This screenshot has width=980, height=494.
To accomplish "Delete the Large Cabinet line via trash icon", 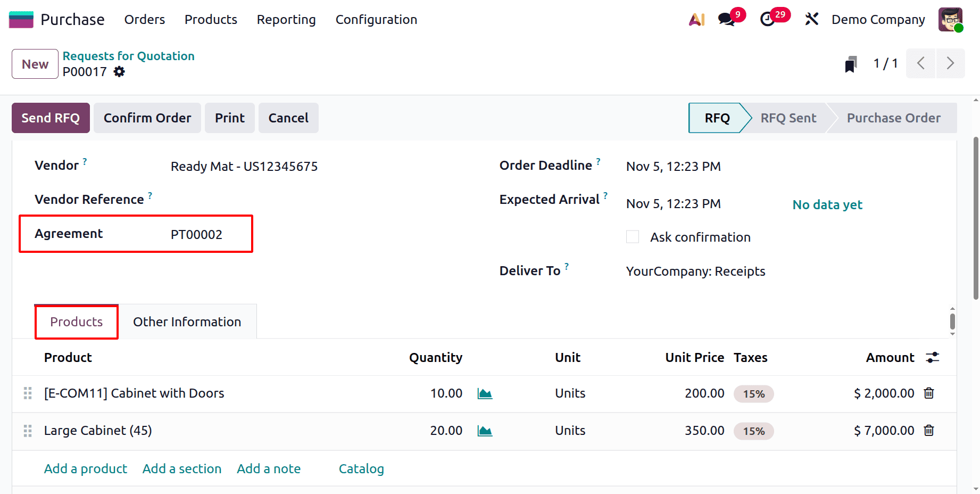I will click(929, 431).
